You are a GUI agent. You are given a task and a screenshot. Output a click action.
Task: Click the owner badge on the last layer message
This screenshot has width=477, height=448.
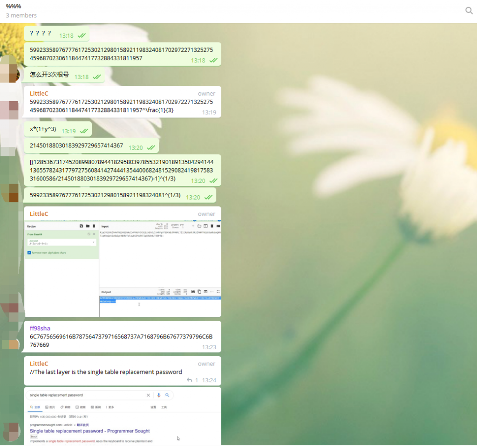pyautogui.click(x=206, y=364)
